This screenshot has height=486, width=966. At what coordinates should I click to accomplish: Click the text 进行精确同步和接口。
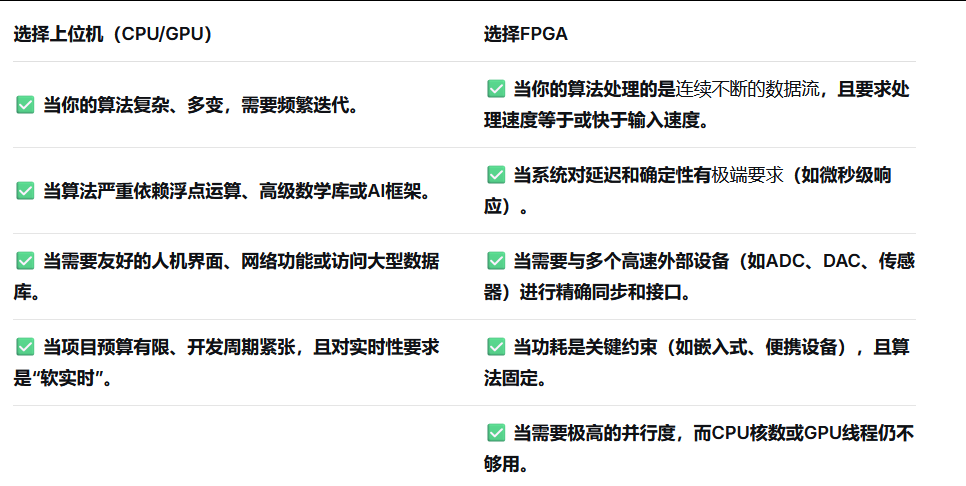[x=606, y=292]
